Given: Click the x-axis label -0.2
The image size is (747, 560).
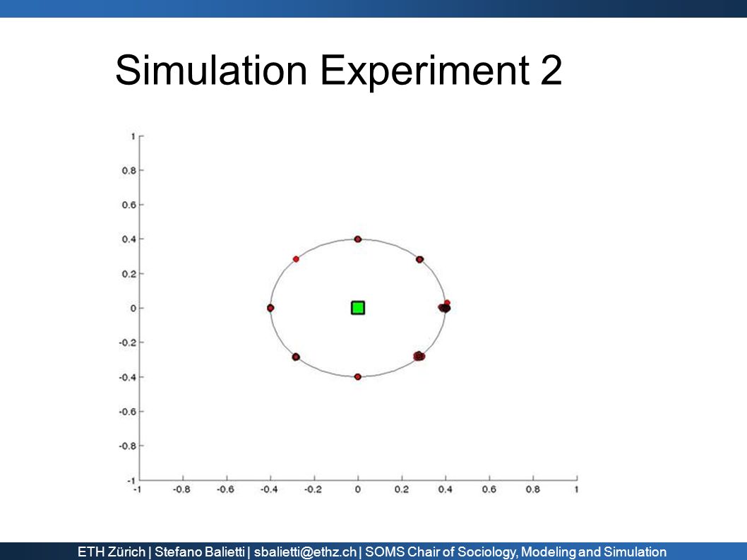Looking at the screenshot, I should [313, 489].
